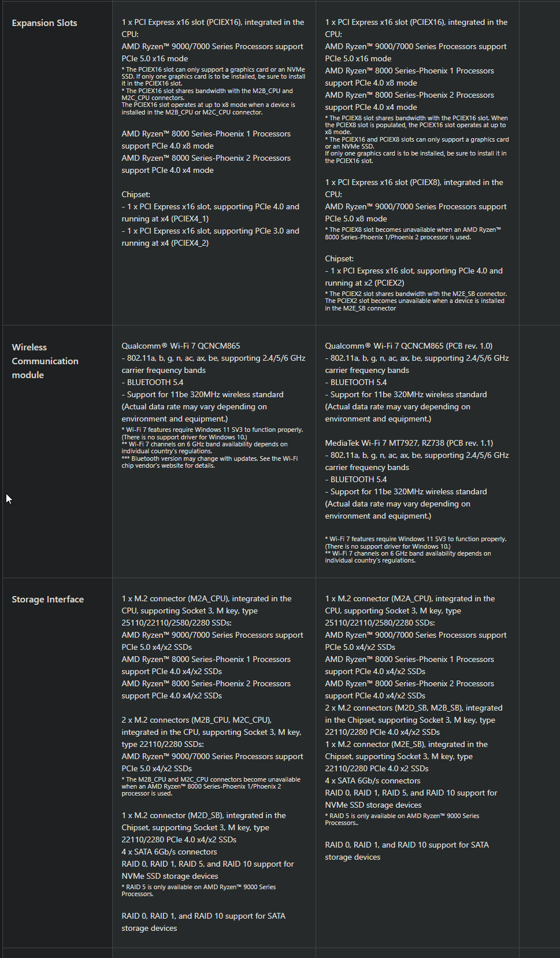Click the Wireless Communication module row header
Image resolution: width=560 pixels, height=958 pixels.
[x=45, y=361]
